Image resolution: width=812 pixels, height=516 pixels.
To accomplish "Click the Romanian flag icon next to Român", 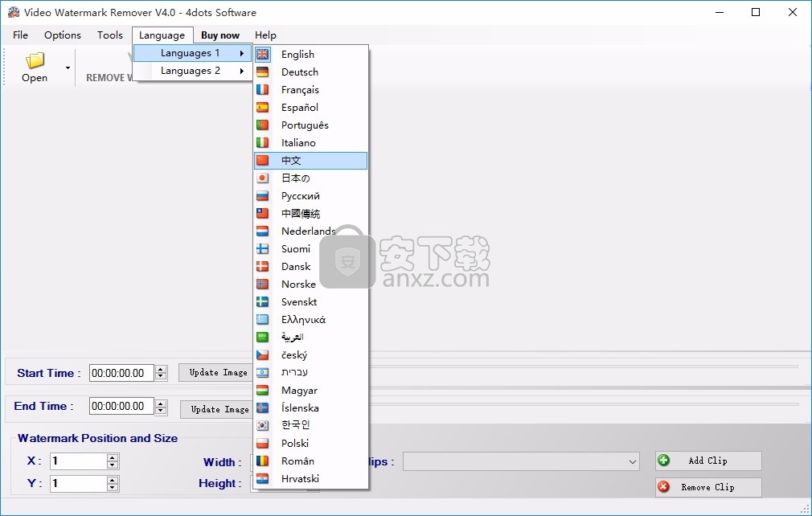I will click(x=263, y=461).
